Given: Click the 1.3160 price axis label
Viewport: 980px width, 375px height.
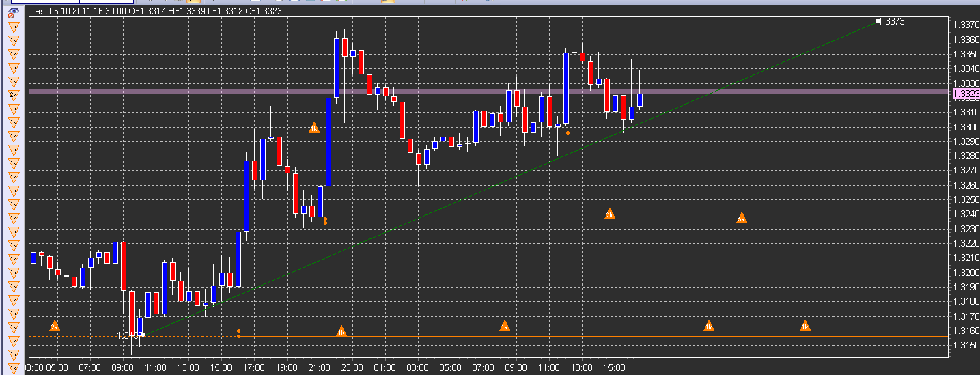Looking at the screenshot, I should pyautogui.click(x=966, y=331).
